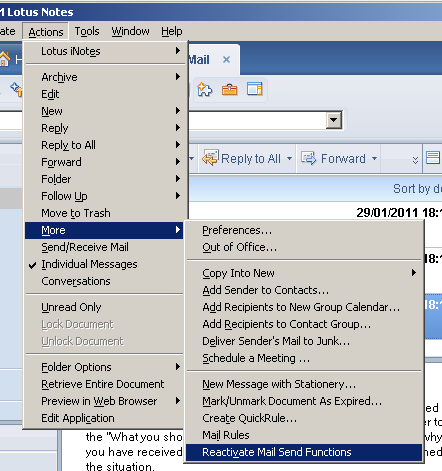Image resolution: width=442 pixels, height=471 pixels.
Task: Click the double chevron toolbar overflow
Action: 415,160
